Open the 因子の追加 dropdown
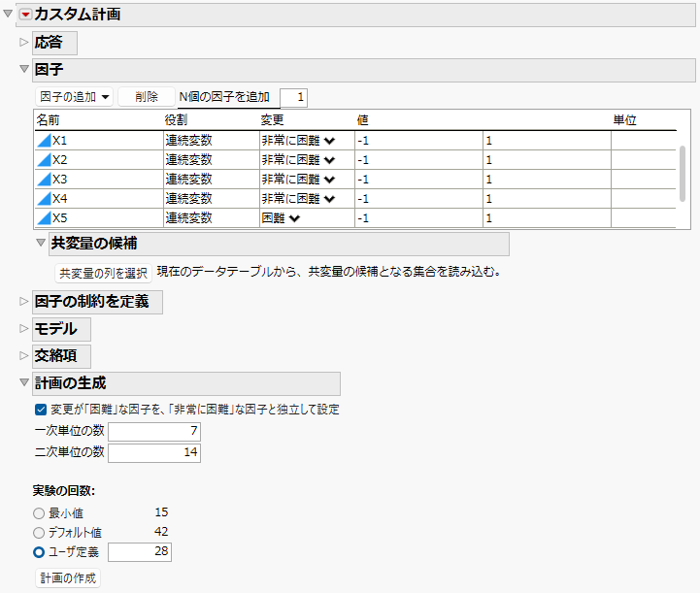The height and width of the screenshot is (593, 700). [74, 97]
